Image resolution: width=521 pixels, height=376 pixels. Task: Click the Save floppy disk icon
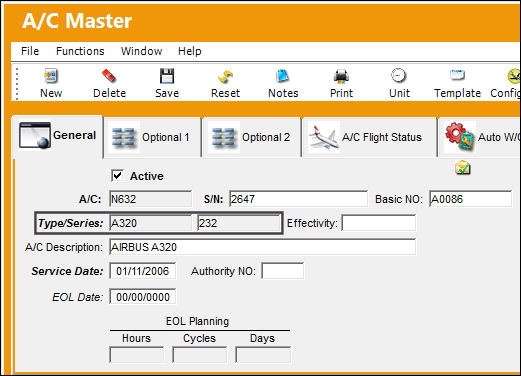167,76
